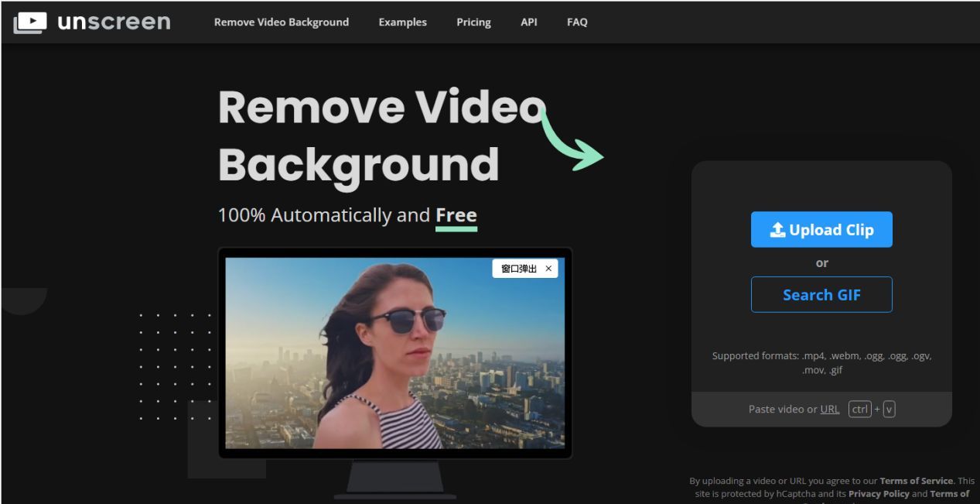Click the 窗口弹出 popup label
Viewport: 980px width, 504px height.
tap(518, 269)
